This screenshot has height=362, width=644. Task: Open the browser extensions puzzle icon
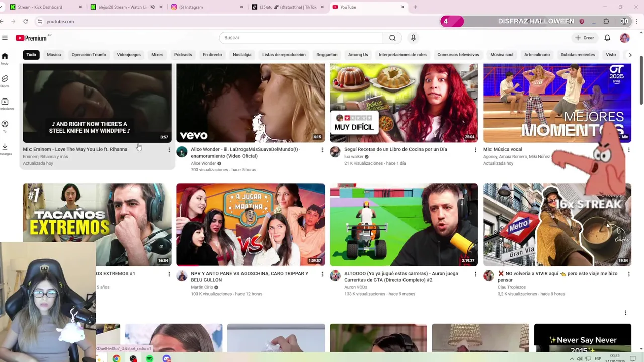click(606, 21)
